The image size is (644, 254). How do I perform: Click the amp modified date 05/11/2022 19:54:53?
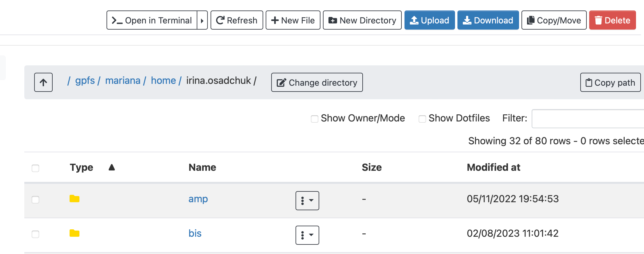(x=513, y=199)
